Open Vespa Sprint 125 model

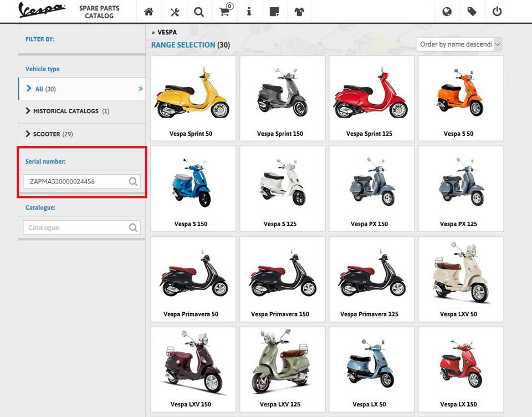point(371,99)
